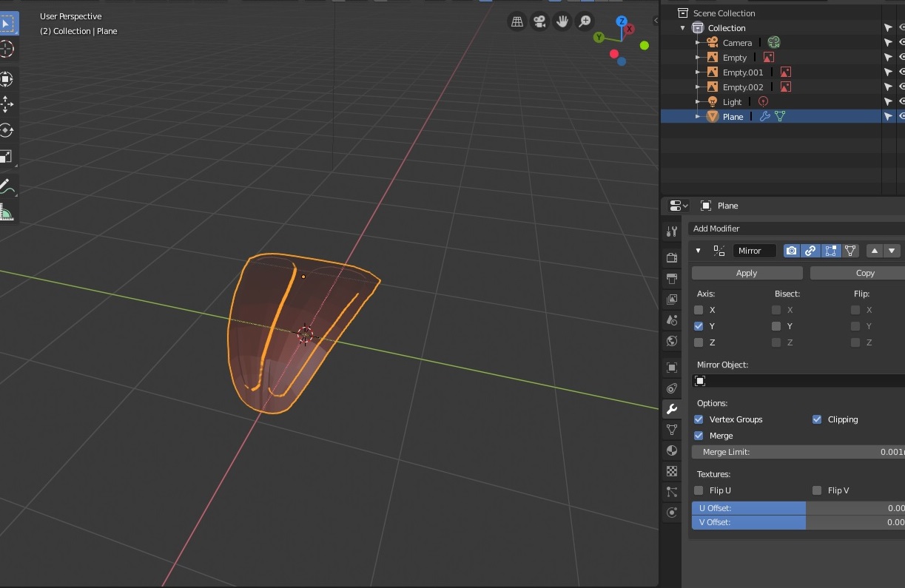Open the properties editor type dropdown
905x588 pixels.
(678, 206)
